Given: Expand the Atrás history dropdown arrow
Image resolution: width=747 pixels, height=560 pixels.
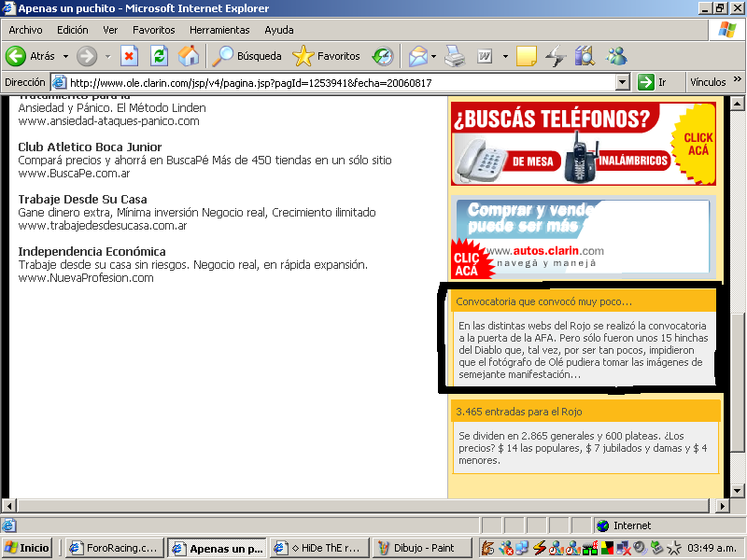Looking at the screenshot, I should pyautogui.click(x=65, y=56).
